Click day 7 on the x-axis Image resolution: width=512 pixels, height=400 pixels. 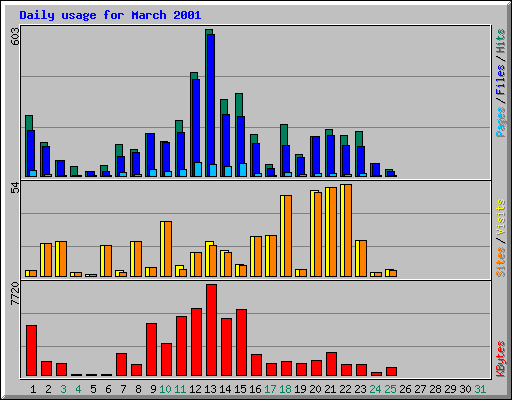pos(123,389)
